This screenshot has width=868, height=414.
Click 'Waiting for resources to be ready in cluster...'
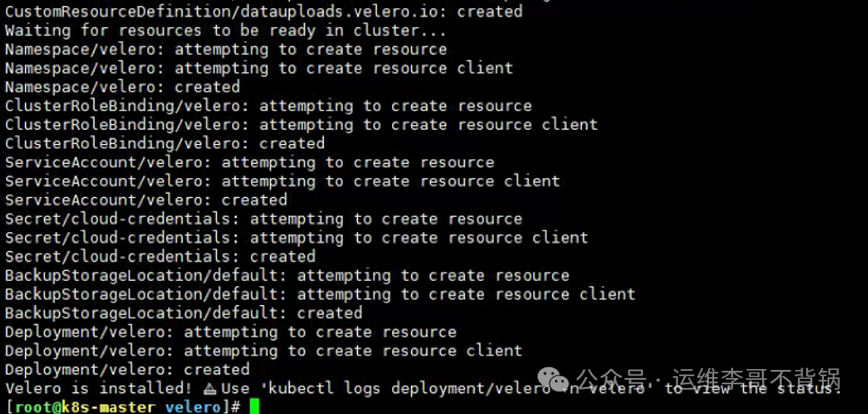point(226,31)
